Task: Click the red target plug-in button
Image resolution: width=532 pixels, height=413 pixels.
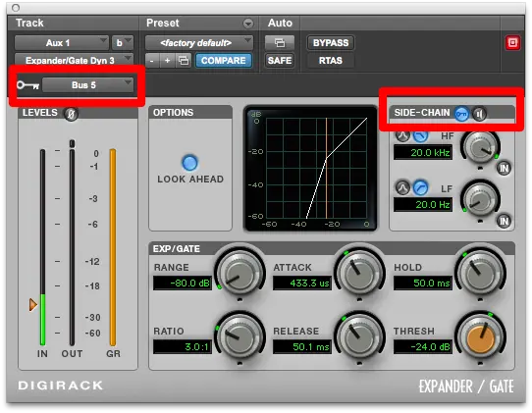Action: pyautogui.click(x=512, y=43)
